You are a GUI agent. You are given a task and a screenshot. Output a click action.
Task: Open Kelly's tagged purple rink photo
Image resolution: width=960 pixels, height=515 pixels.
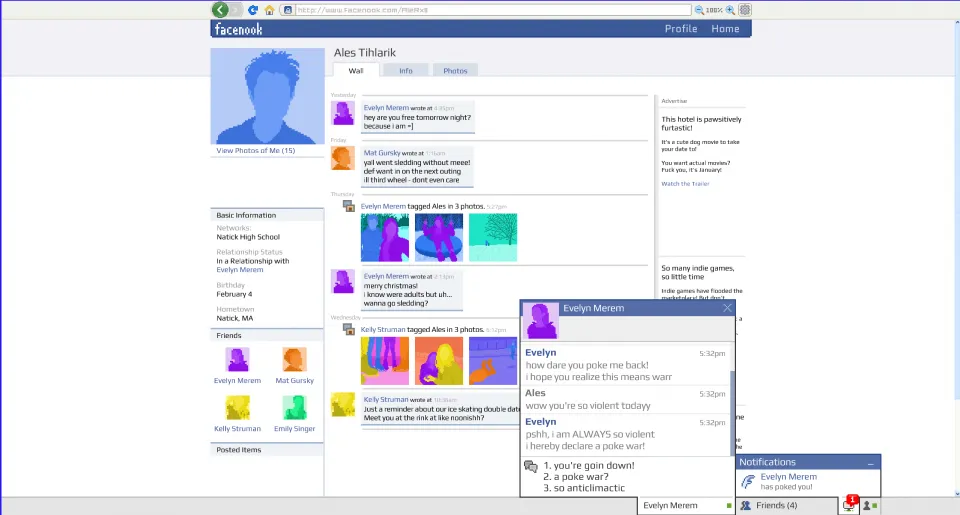pyautogui.click(x=493, y=361)
